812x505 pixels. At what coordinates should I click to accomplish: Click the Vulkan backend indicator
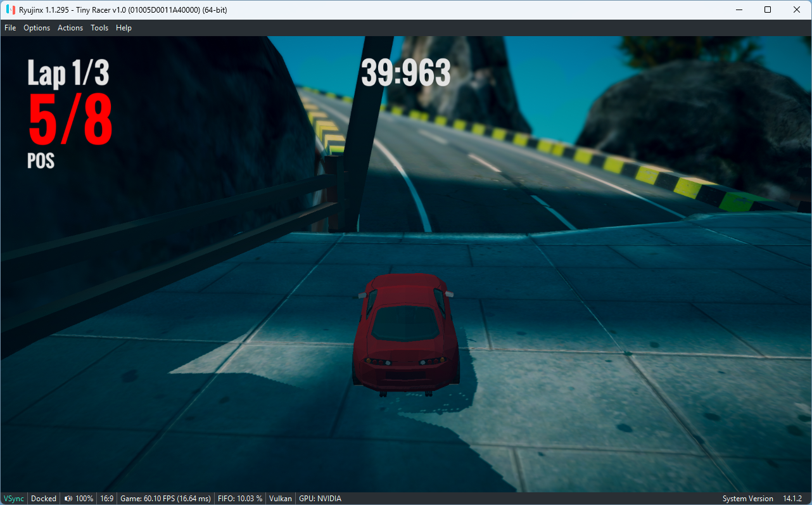(x=280, y=498)
